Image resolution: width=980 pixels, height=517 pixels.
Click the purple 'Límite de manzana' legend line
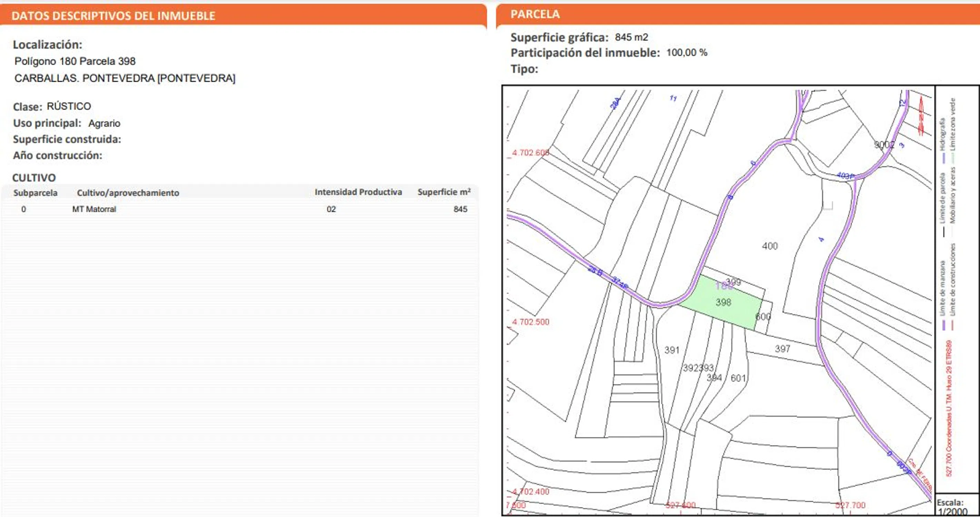(943, 325)
